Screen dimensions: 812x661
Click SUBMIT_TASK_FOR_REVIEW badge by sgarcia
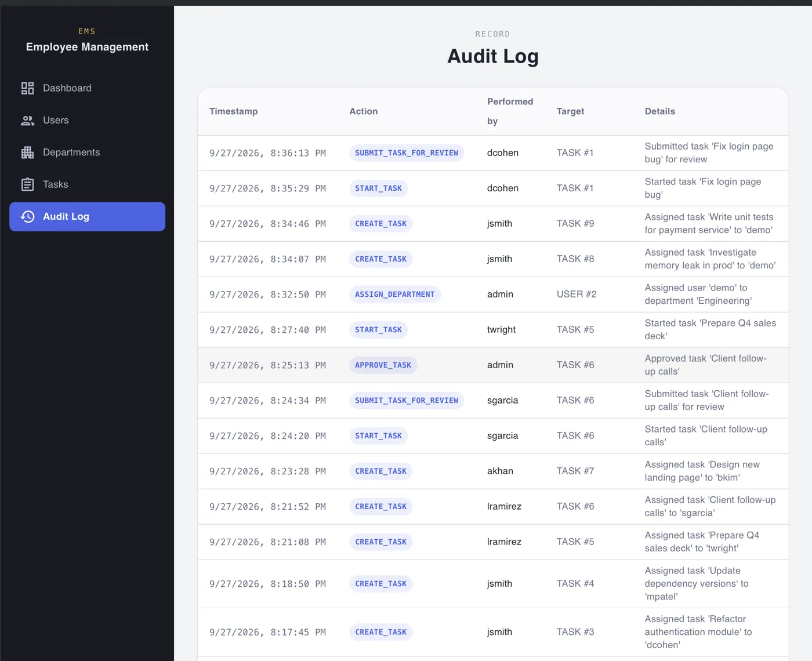[407, 401]
